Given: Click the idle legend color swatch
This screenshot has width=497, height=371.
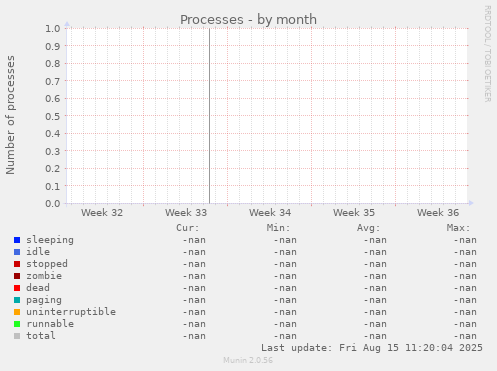Looking at the screenshot, I should pyautogui.click(x=17, y=252).
